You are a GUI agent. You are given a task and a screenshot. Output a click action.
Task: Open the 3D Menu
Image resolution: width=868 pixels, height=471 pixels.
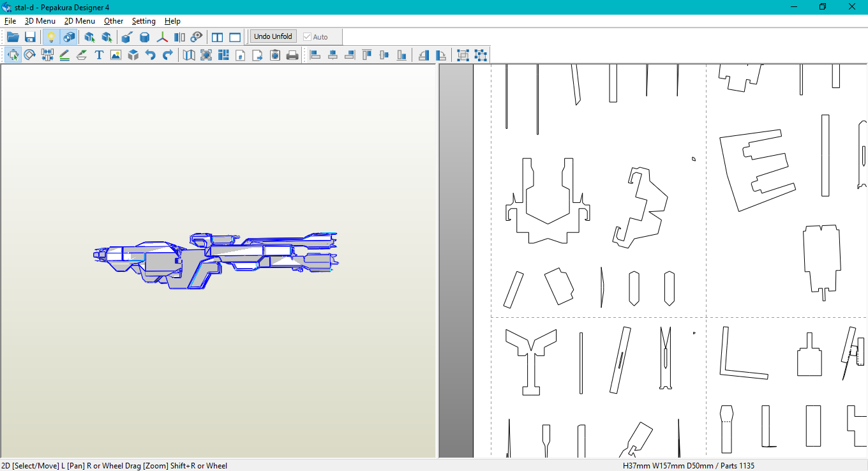(x=40, y=21)
